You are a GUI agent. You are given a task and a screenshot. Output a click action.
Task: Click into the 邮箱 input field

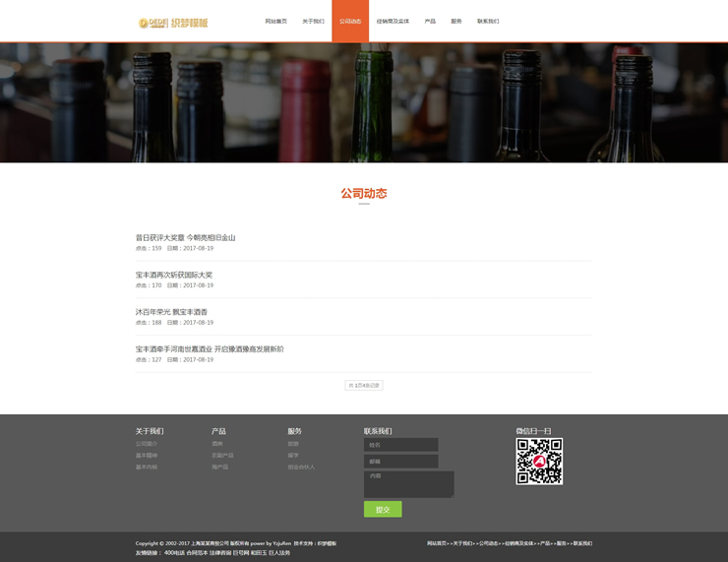[x=400, y=462]
